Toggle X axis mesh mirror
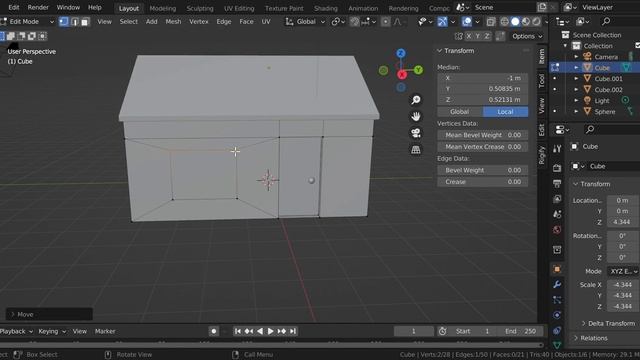This screenshot has height=360, width=640. pyautogui.click(x=469, y=36)
